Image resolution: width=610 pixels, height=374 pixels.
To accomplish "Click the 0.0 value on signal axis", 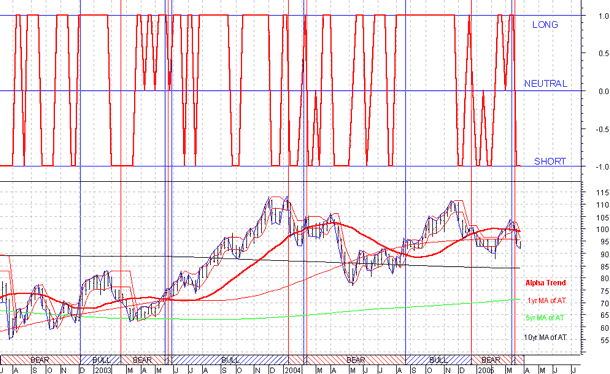I will (604, 91).
